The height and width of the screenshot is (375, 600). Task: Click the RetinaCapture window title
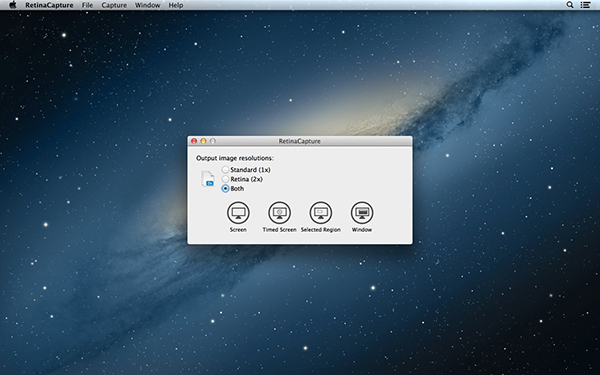(300, 141)
